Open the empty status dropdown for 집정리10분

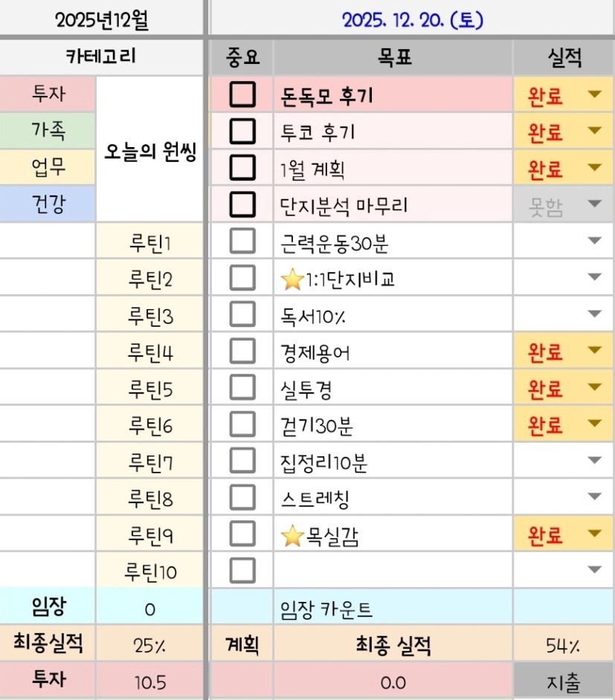tap(593, 461)
